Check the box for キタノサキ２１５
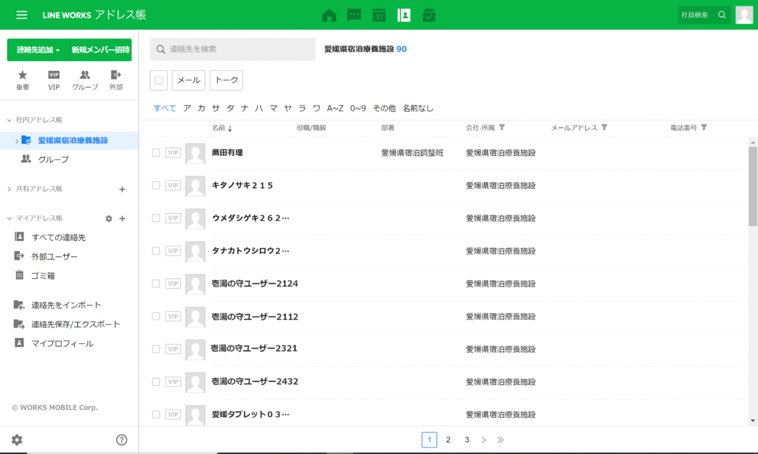The image size is (758, 454). 156,185
